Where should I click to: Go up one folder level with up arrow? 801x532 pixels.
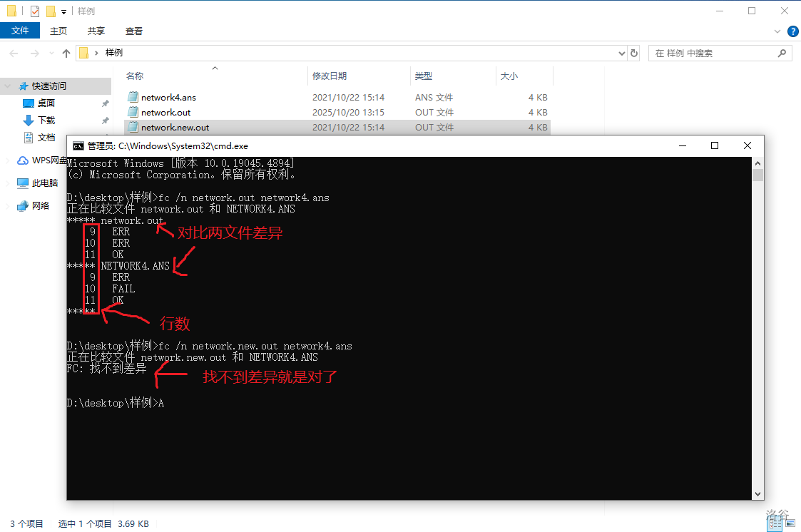66,53
